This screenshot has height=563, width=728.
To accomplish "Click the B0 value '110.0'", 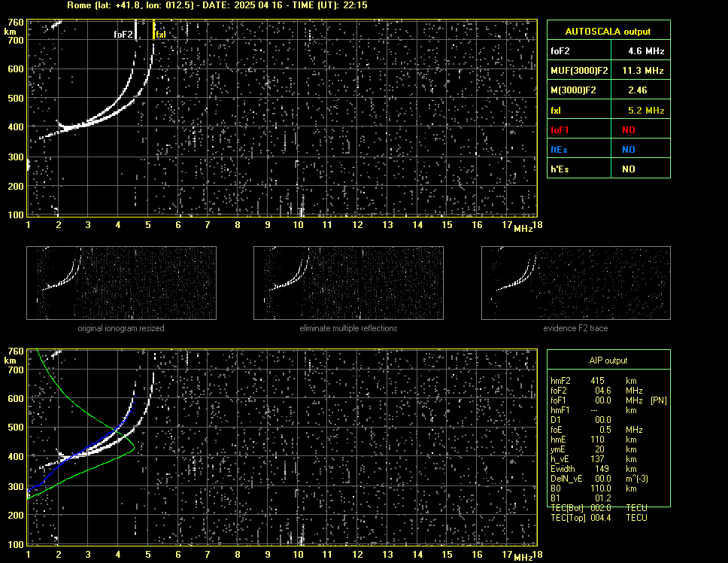I will pos(601,488).
